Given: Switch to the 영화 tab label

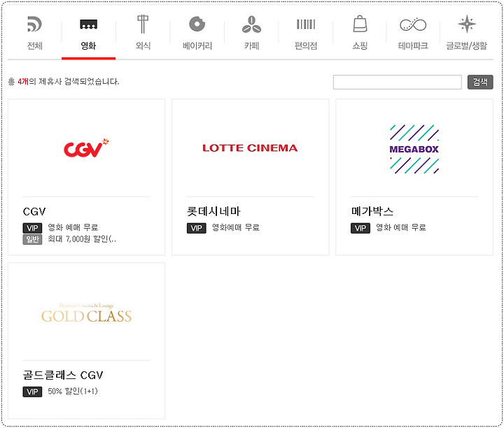Looking at the screenshot, I should click(x=88, y=45).
